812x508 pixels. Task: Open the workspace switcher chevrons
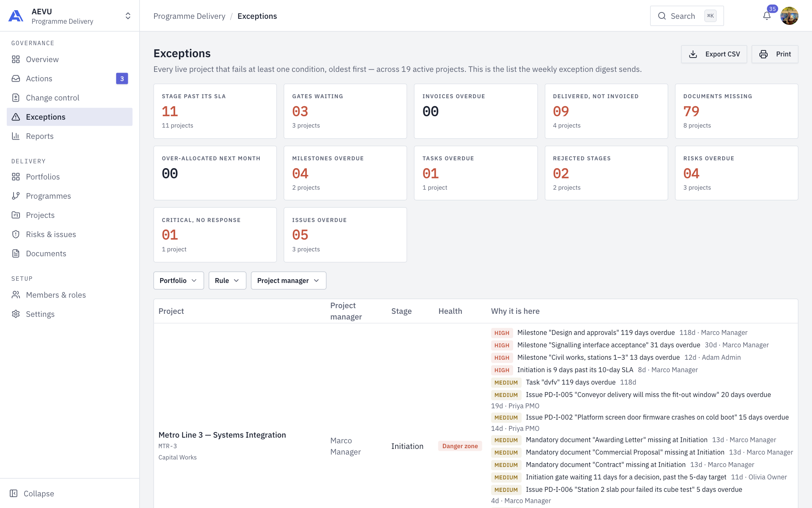pos(128,16)
